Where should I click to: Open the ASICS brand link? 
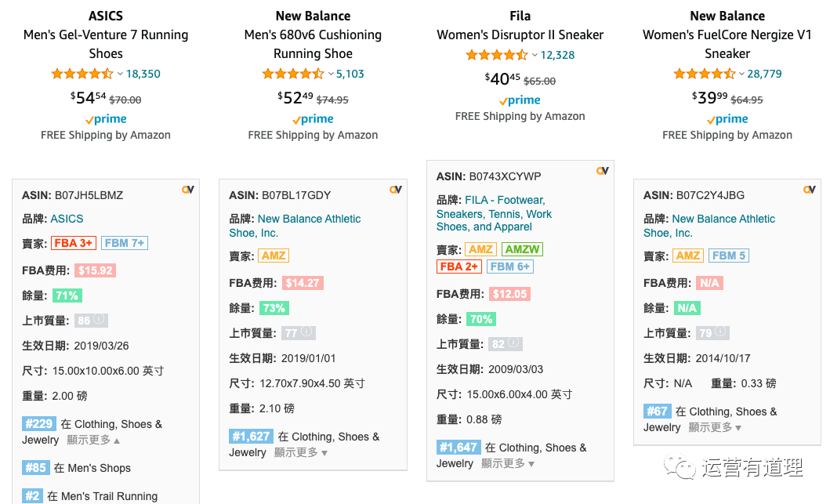pyautogui.click(x=67, y=219)
